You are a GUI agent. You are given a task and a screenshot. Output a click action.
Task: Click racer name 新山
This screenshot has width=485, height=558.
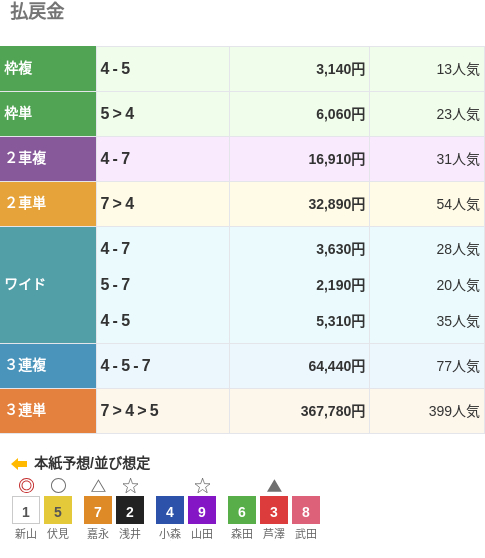[x=26, y=534]
